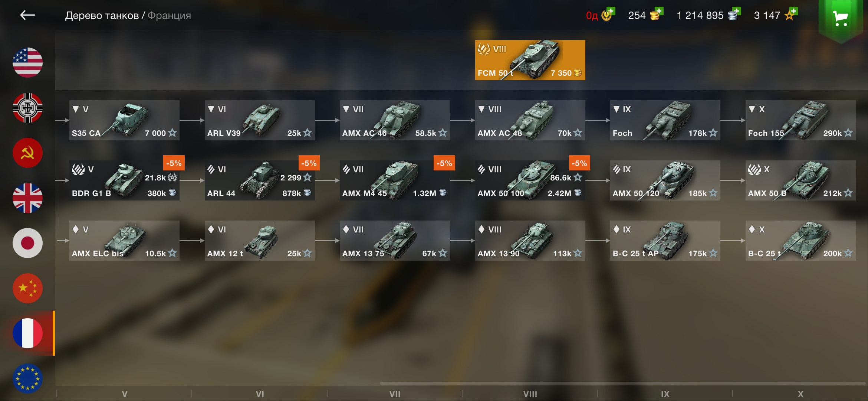
Task: Click the horizontal scrollbar above tier bar
Action: coord(622,384)
